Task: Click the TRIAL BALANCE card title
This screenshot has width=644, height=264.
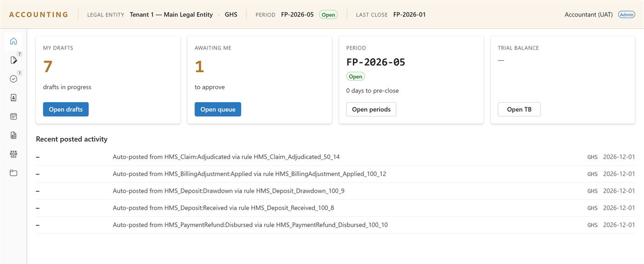Action: tap(518, 48)
